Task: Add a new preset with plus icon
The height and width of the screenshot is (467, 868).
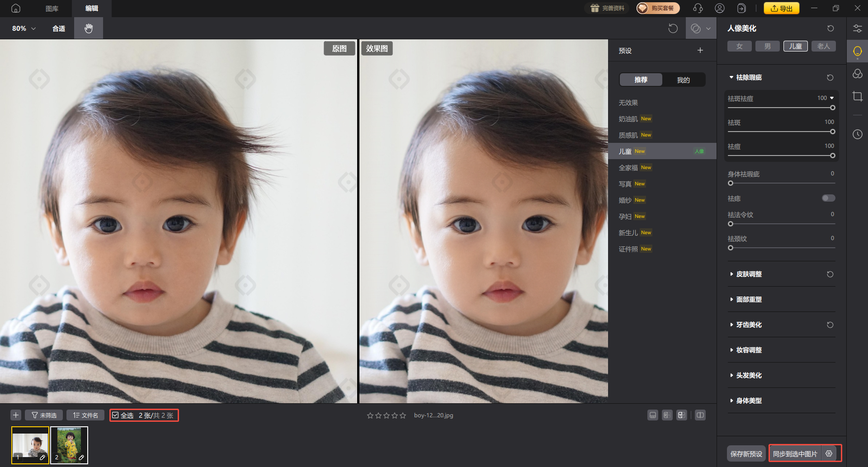Action: (x=700, y=50)
